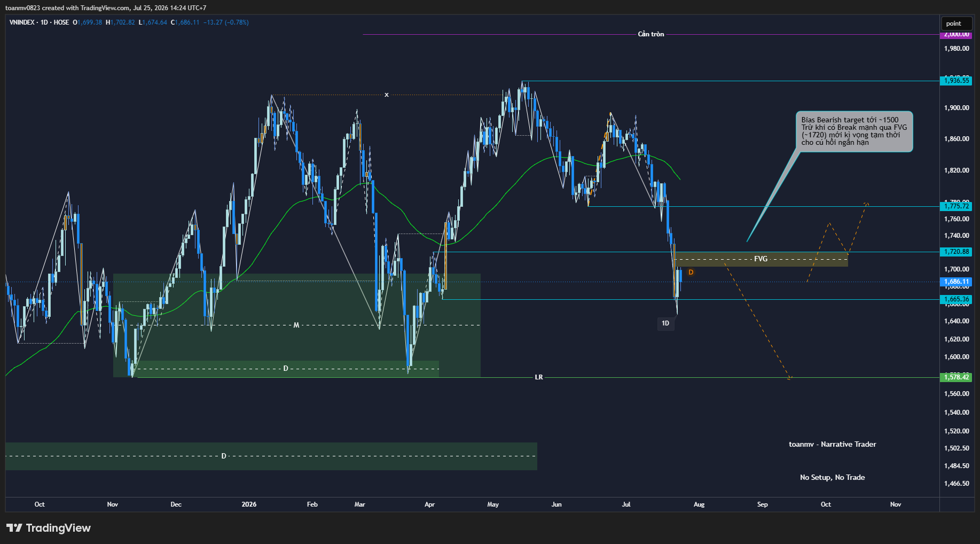Click the LR label on the green line
Viewport: 980px width, 544px height.
click(539, 377)
